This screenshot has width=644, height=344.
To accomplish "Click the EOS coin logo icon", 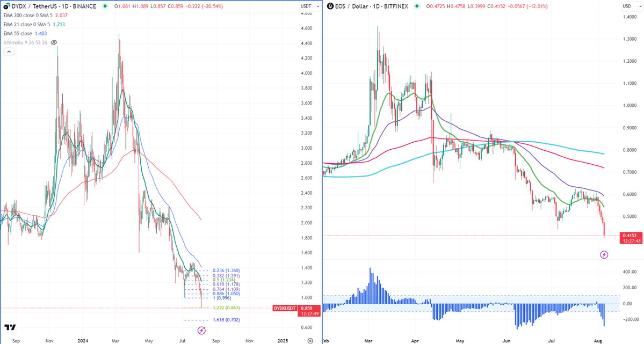I will coord(330,6).
